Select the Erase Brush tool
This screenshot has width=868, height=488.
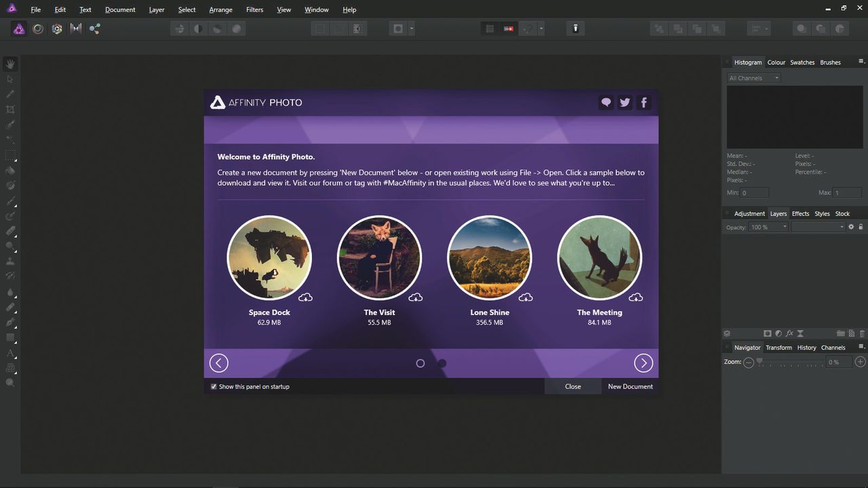[10, 231]
